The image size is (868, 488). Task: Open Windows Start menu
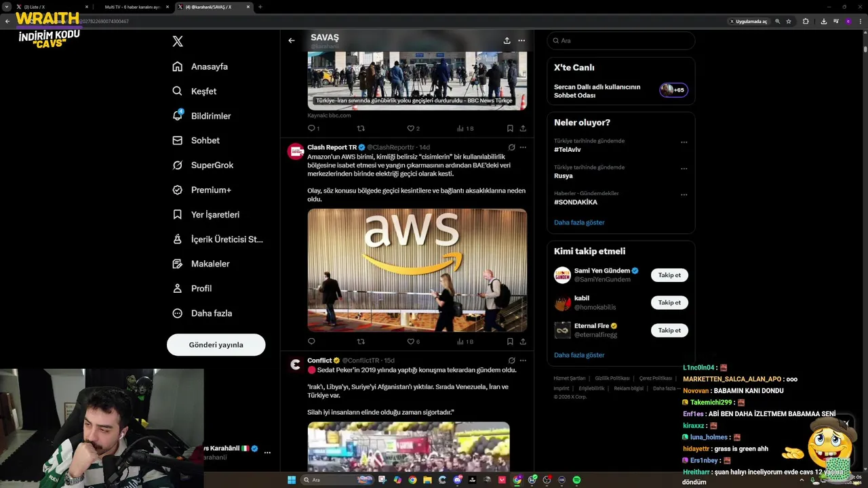[x=292, y=480]
